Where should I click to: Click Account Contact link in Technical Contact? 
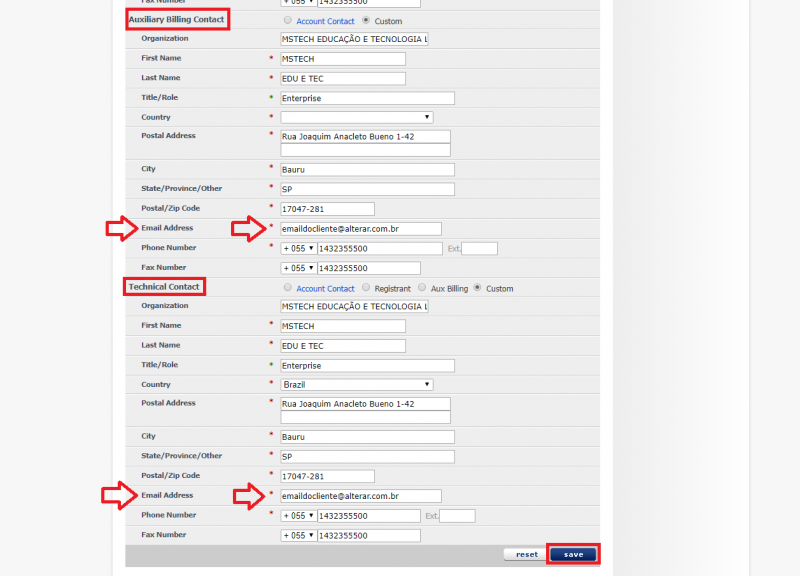pos(325,289)
